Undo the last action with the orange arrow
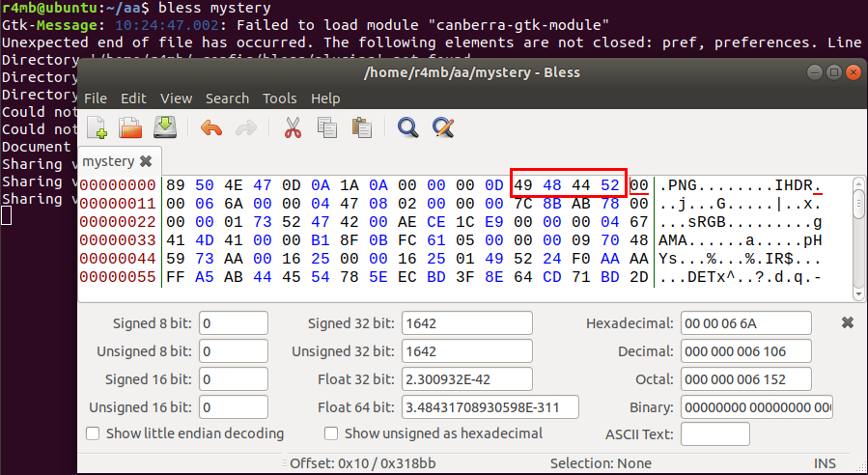Image resolution: width=868 pixels, height=475 pixels. (211, 127)
